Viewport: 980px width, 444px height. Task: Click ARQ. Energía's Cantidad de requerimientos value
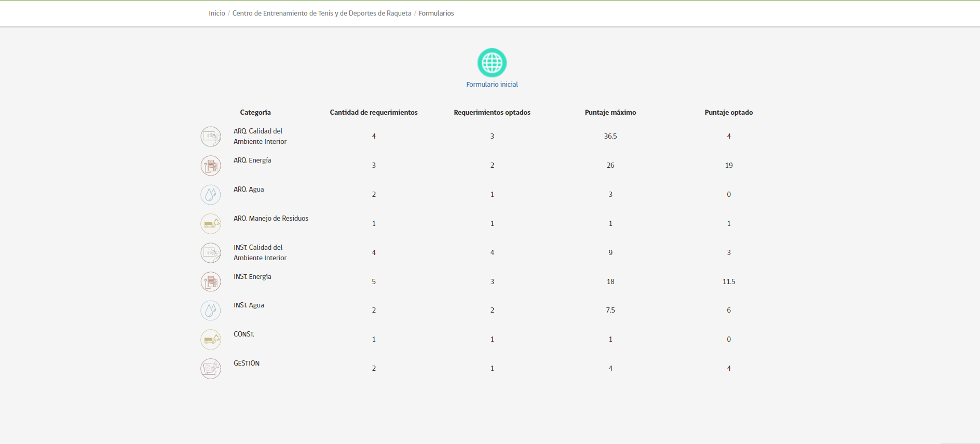pos(374,165)
